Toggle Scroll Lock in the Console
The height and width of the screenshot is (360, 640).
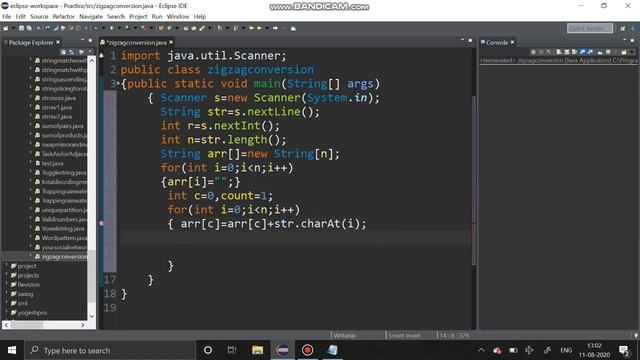point(567,52)
